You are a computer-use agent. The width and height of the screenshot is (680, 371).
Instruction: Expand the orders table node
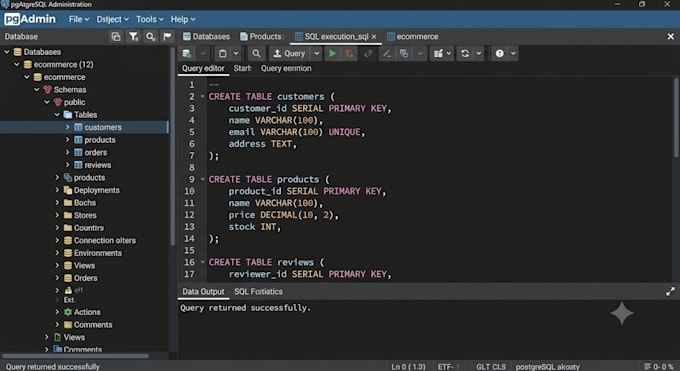(67, 152)
